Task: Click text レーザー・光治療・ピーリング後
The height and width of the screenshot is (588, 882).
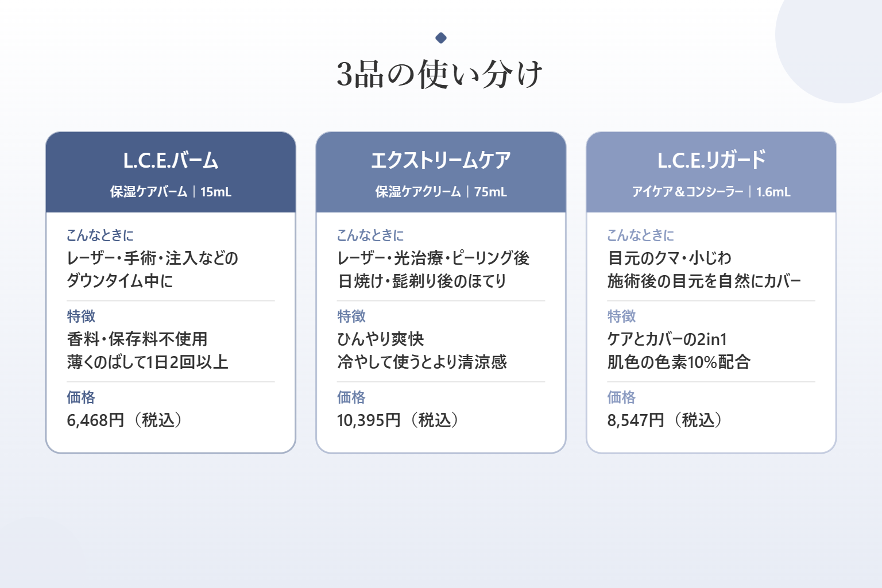Action: pos(433,258)
